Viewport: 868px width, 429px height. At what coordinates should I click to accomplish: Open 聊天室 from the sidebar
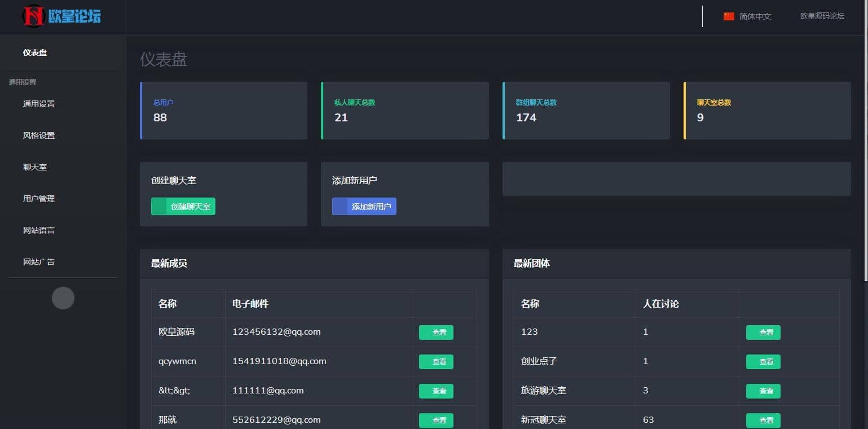click(x=35, y=167)
